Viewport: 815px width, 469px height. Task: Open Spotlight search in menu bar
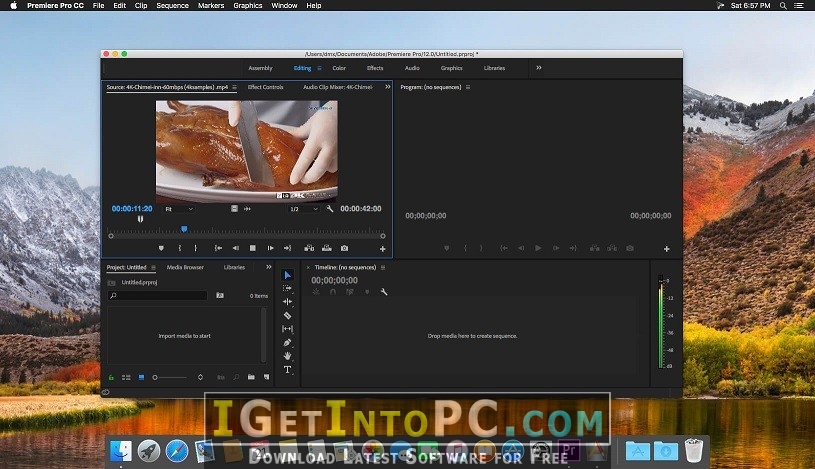[783, 6]
